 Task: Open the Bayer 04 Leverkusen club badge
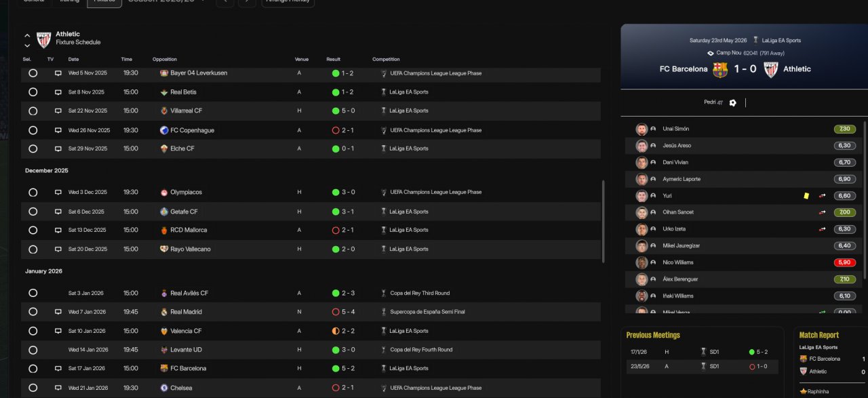pos(164,73)
